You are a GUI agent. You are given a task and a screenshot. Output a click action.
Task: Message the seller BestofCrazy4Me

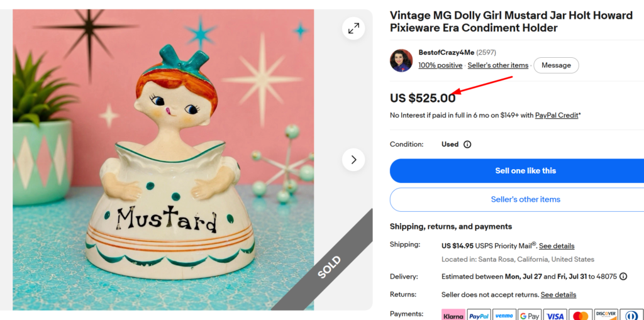[x=556, y=65]
